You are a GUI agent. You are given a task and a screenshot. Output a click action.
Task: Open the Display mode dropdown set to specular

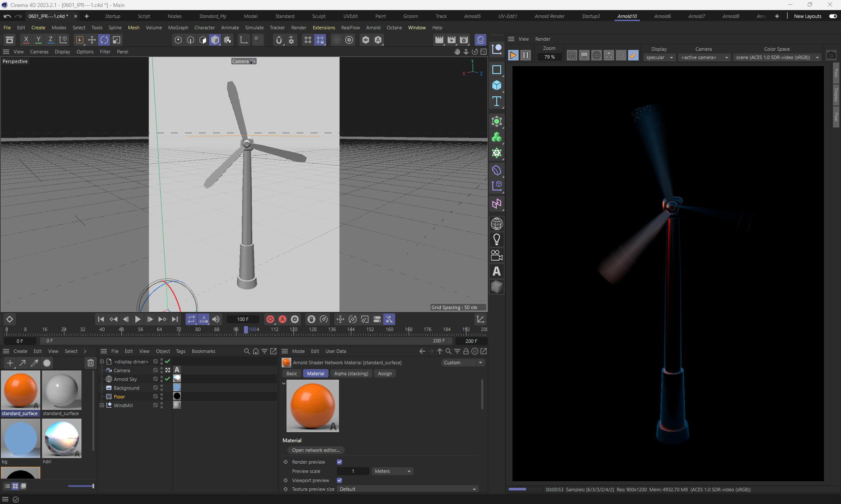pos(659,57)
